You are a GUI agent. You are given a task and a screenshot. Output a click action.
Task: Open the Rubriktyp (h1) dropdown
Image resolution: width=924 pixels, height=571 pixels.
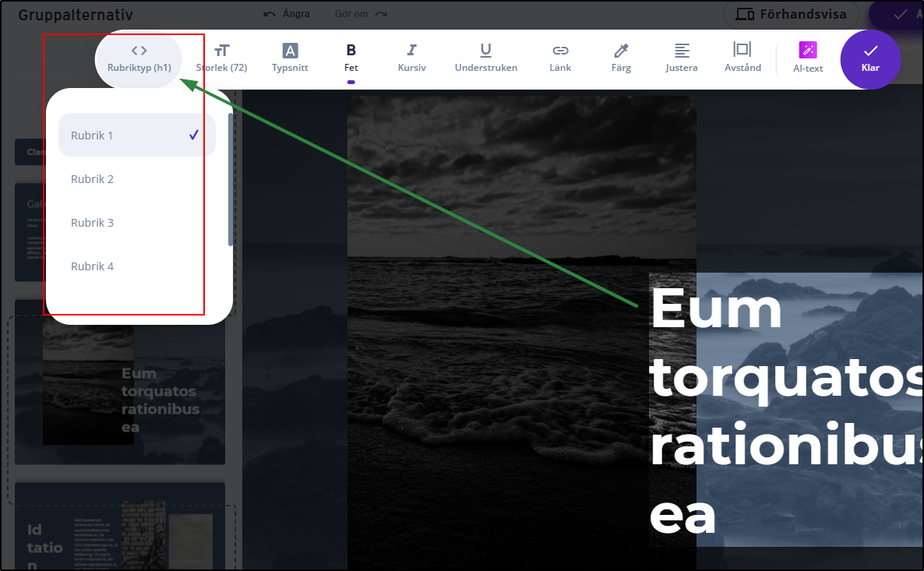[138, 58]
